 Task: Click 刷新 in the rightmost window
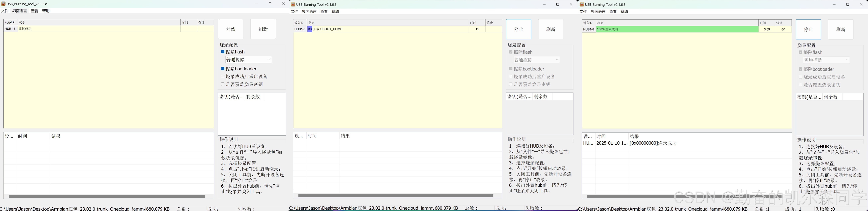(x=841, y=29)
